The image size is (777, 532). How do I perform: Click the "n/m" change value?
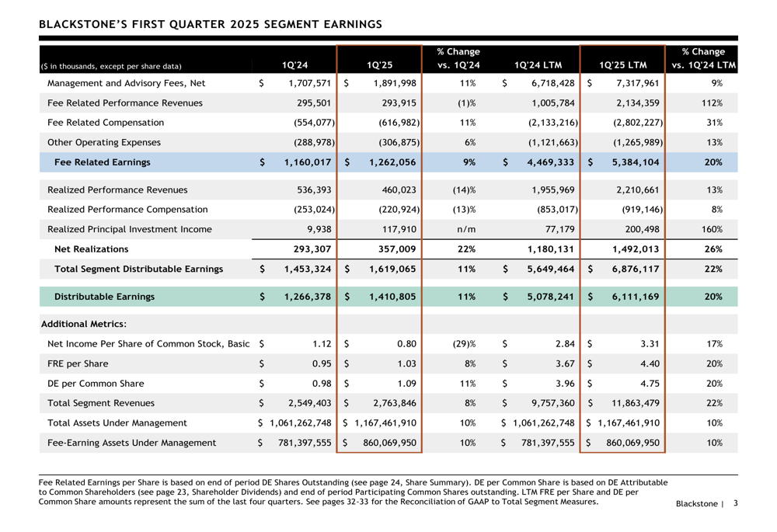click(465, 229)
